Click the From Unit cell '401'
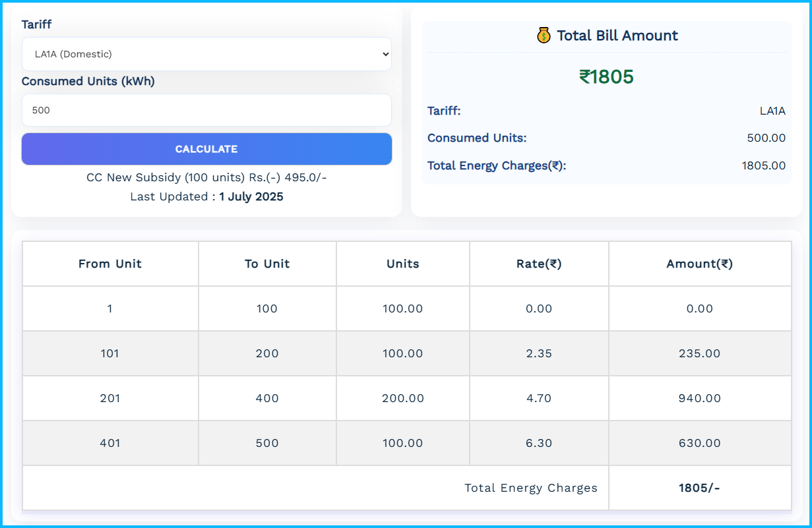The image size is (812, 528). 110,443
